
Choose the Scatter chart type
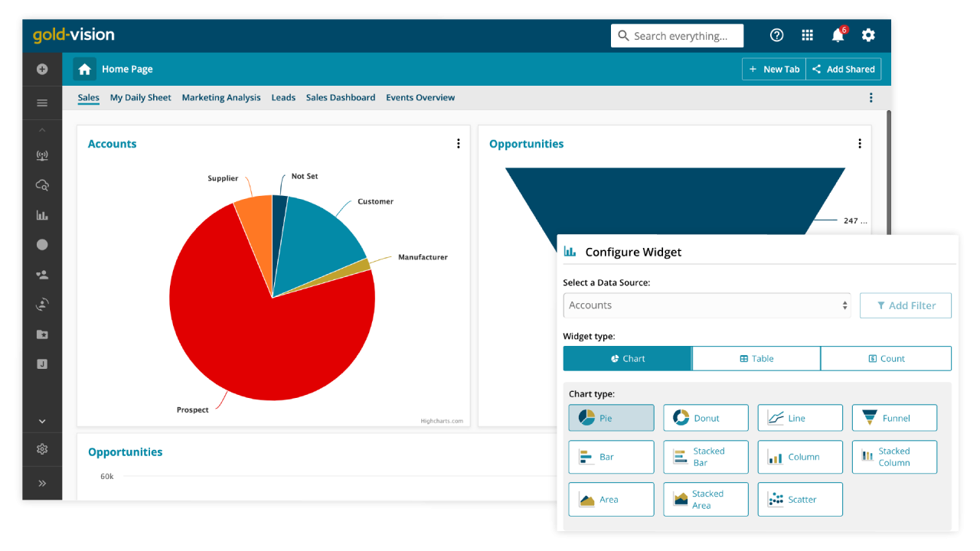[799, 499]
